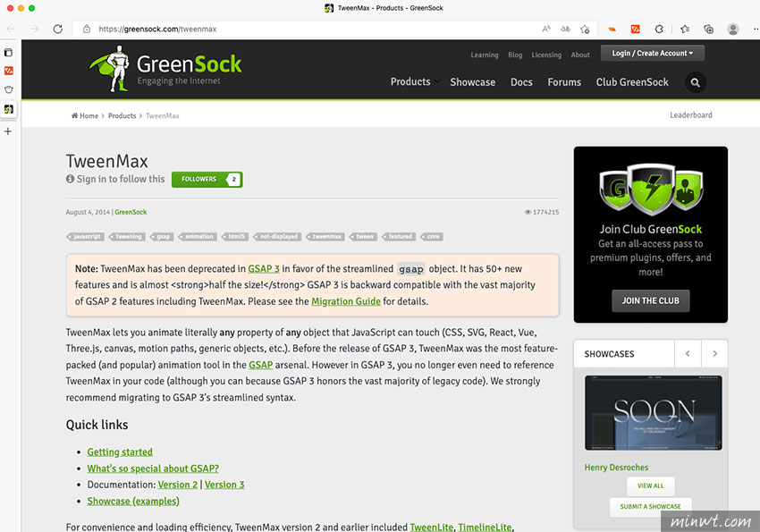Click the third sidebar tab icon

8,89
